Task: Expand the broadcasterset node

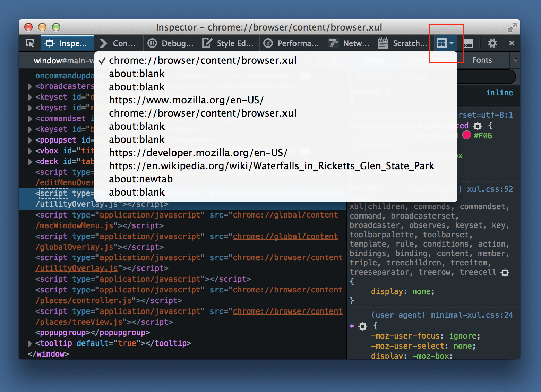Action: click(30, 86)
